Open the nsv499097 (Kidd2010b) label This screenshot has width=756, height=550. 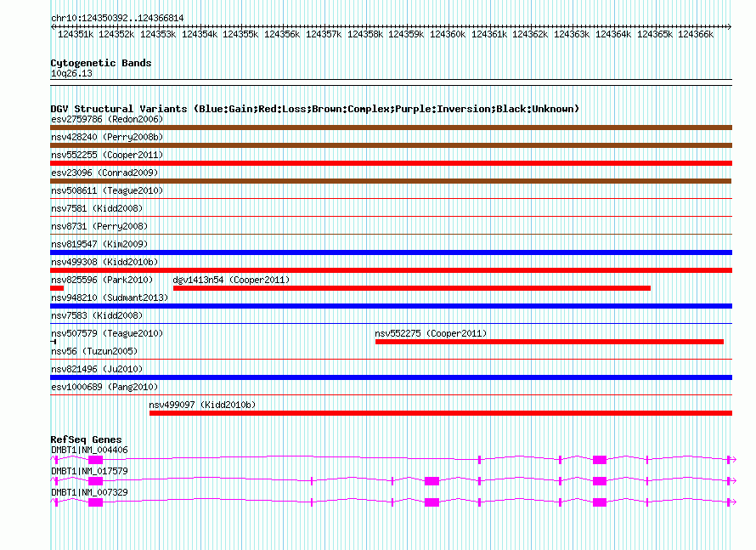tap(202, 405)
